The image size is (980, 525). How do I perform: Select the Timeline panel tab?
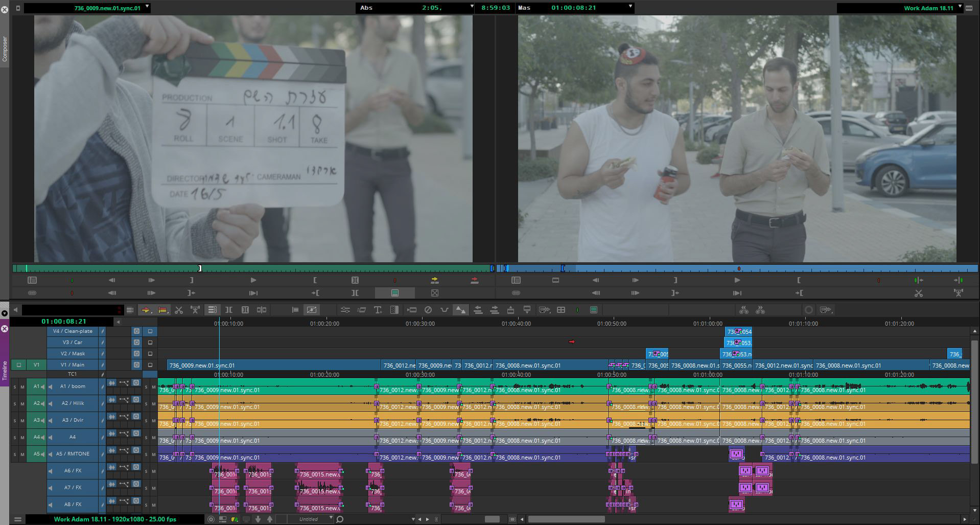pos(5,370)
